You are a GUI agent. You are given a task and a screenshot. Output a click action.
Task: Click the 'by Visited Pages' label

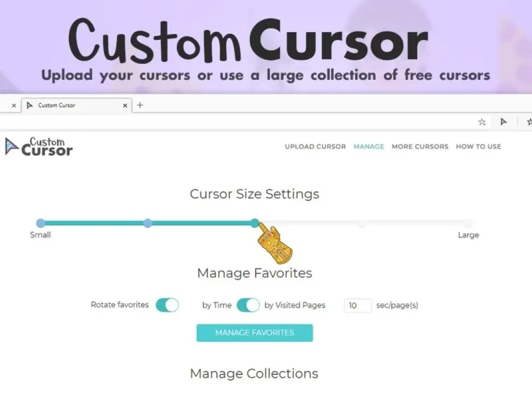tap(295, 305)
